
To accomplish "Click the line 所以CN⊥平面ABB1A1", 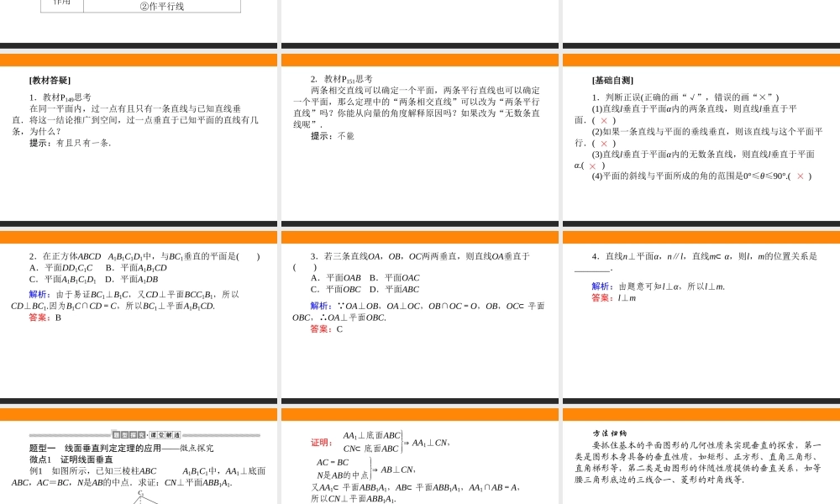I will (x=354, y=499).
